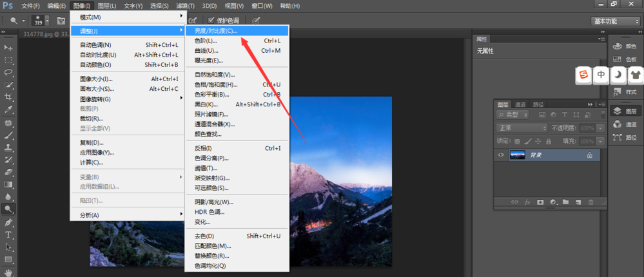Screen dimensions: 644x277
Task: Select the Eraser tool
Action: tap(8, 172)
